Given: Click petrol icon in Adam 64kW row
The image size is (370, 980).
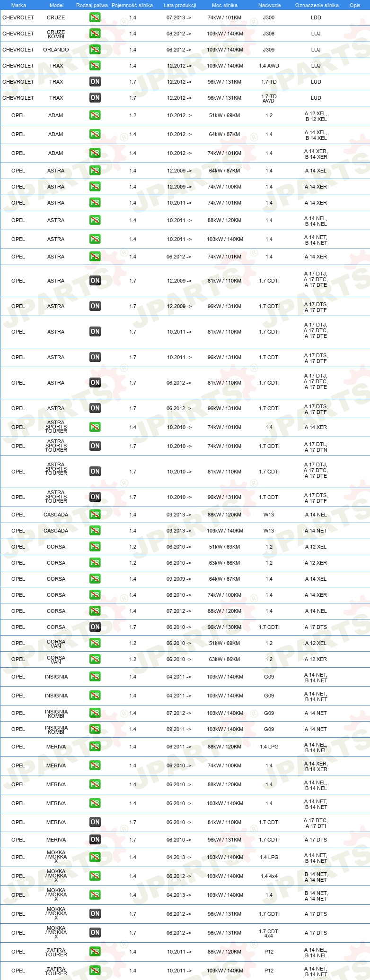Looking at the screenshot, I should click(95, 134).
